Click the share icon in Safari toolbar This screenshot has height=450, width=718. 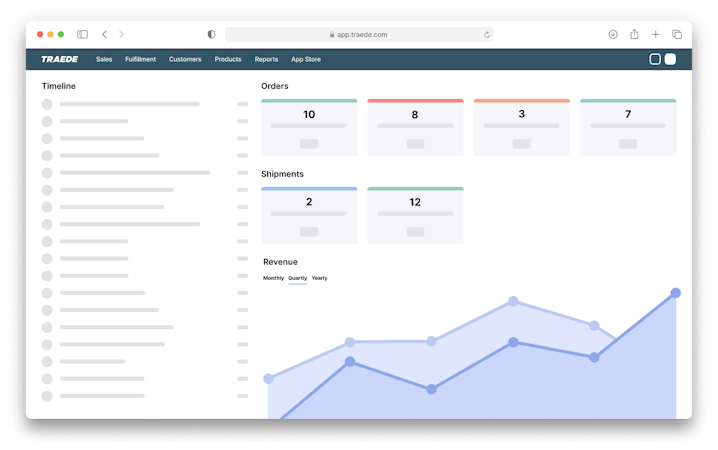click(x=634, y=34)
